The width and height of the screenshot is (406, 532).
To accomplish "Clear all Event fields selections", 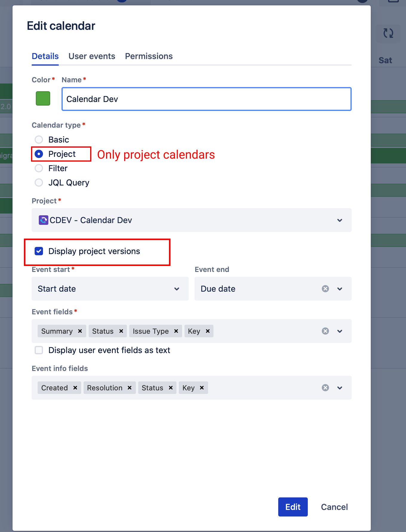I will pyautogui.click(x=325, y=331).
